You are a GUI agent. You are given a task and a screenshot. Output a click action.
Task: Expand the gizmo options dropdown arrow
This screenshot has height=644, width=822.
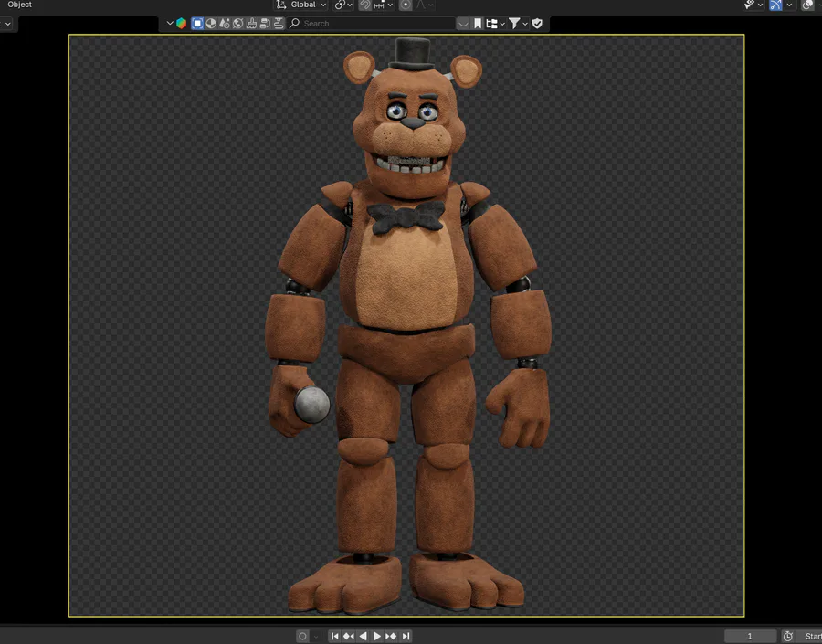tap(789, 5)
